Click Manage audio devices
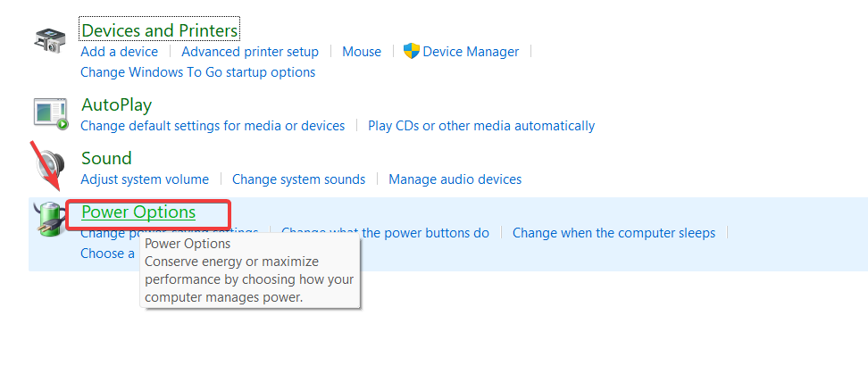This screenshot has width=868, height=366. (455, 179)
